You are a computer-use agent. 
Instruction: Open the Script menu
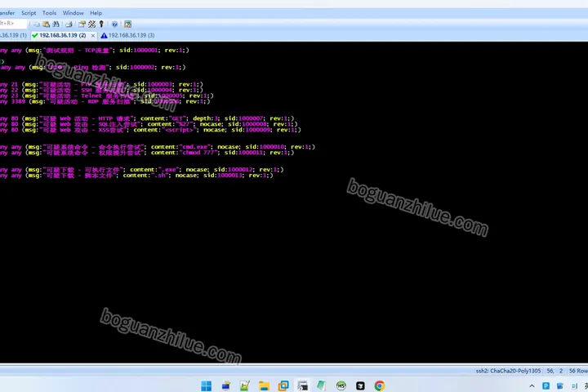coord(29,13)
